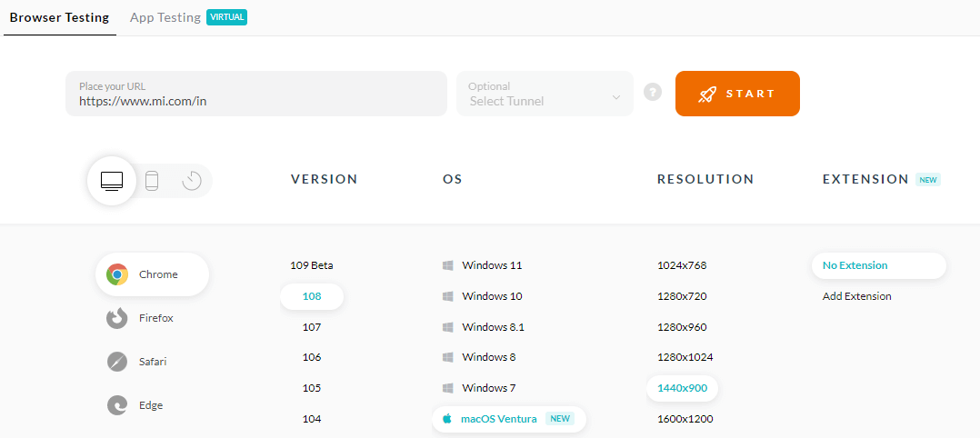Set resolution to 1280x960
This screenshot has height=438, width=980.
682,327
